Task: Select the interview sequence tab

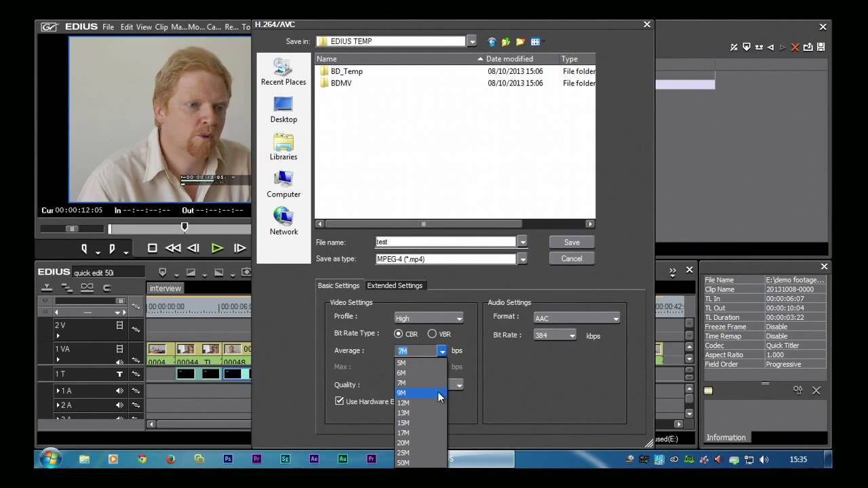Action: (x=165, y=288)
